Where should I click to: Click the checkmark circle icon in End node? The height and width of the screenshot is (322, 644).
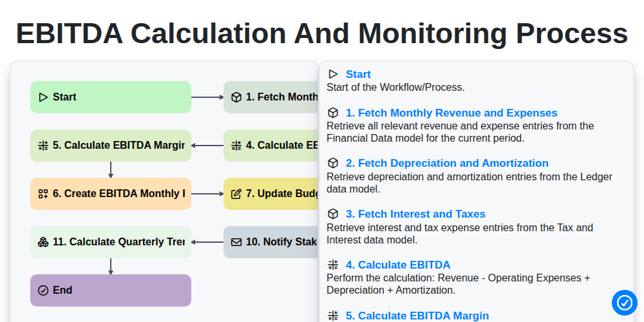tap(43, 290)
